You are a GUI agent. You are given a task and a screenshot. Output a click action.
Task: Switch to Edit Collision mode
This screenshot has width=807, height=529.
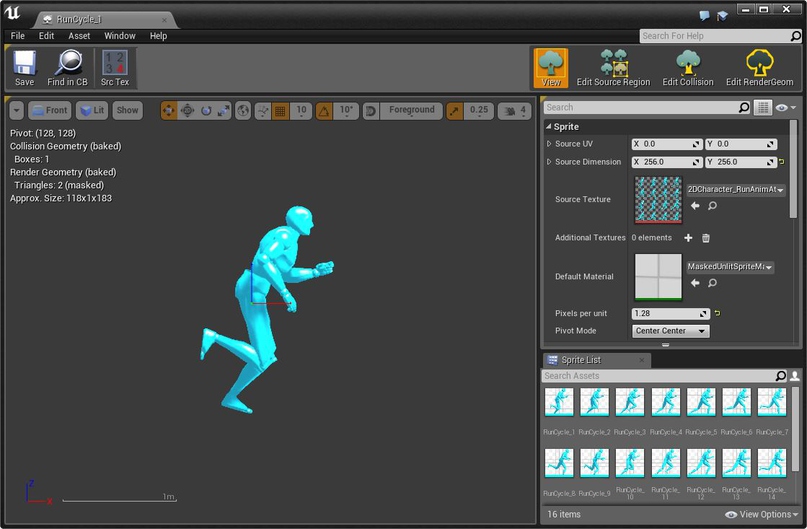point(688,68)
